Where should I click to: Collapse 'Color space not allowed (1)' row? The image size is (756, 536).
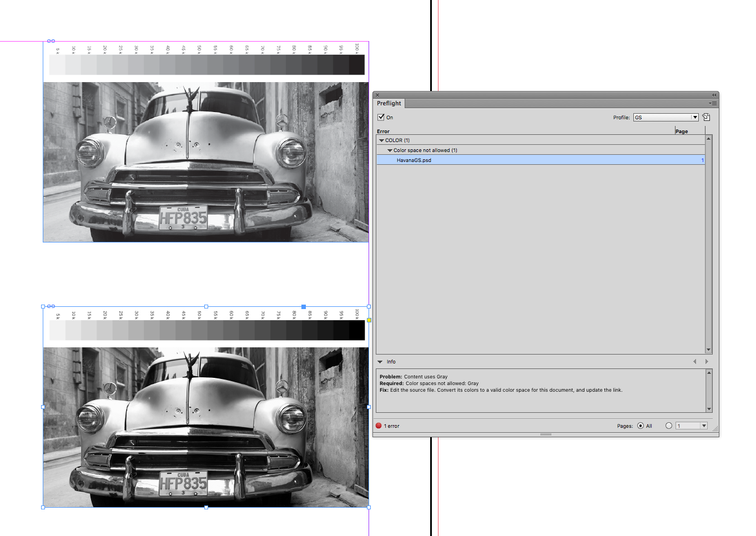(x=390, y=150)
